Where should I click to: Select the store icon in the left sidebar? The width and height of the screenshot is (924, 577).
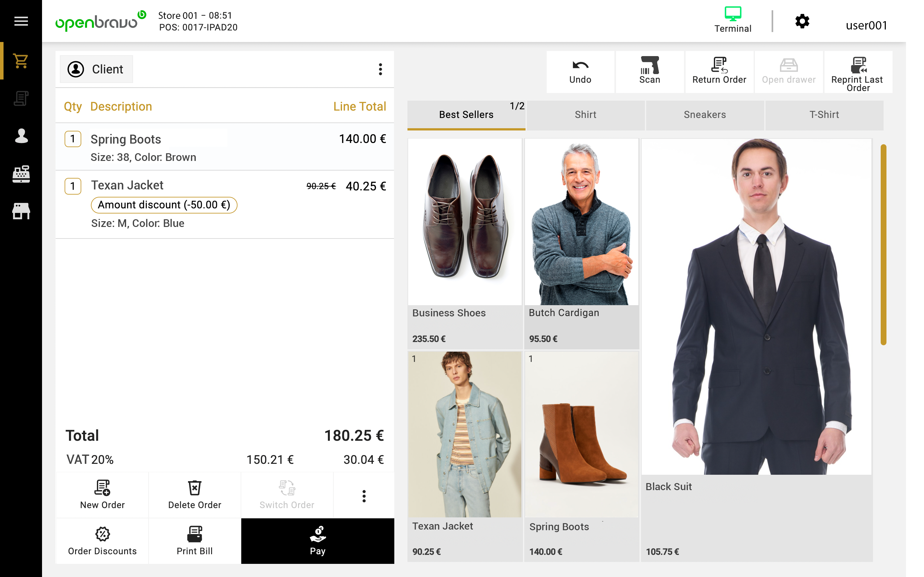pyautogui.click(x=21, y=212)
